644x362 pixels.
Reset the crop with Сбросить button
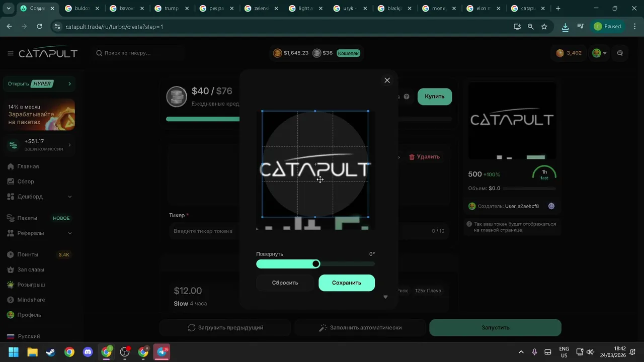(285, 283)
